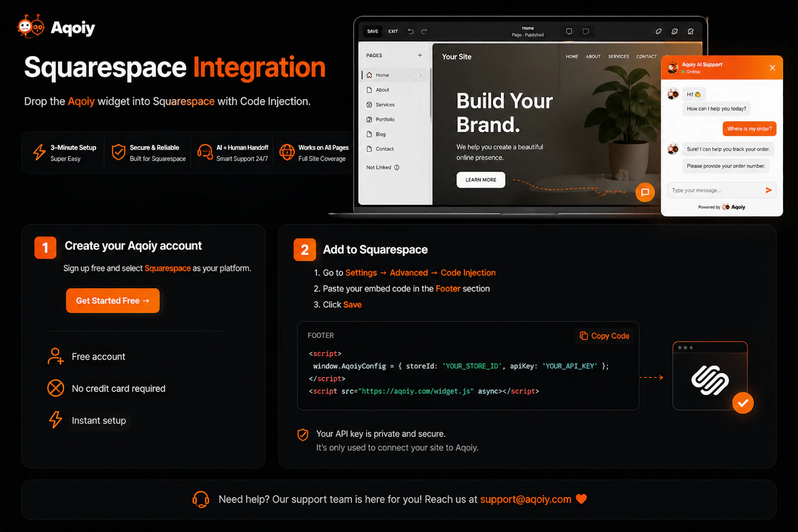The image size is (798, 532).
Task: Click the 'YOUR_STORE_ID' value in the code
Action: point(471,366)
